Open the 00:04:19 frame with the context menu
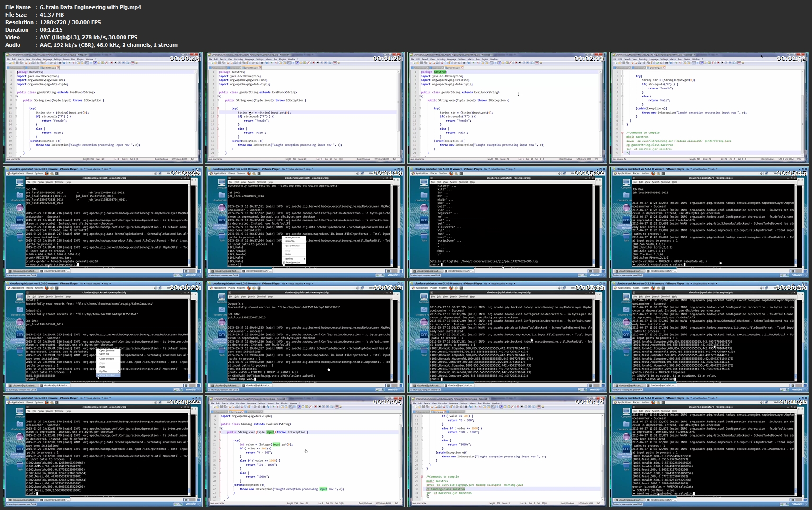This screenshot has height=510, width=812. click(x=305, y=222)
